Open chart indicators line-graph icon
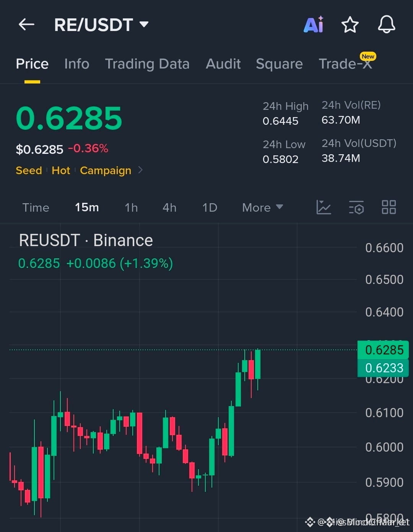The image size is (413, 532). tap(324, 207)
